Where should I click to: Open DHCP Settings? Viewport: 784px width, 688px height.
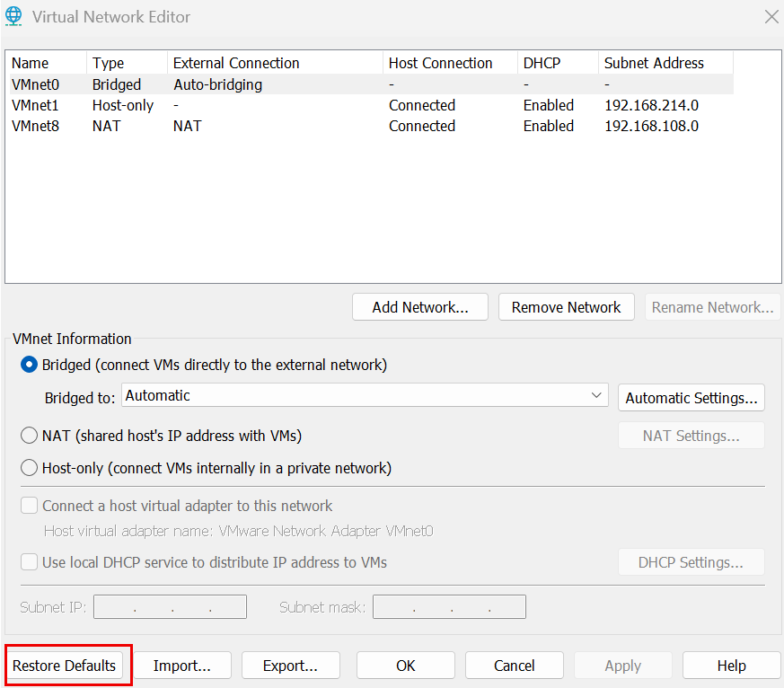(691, 562)
